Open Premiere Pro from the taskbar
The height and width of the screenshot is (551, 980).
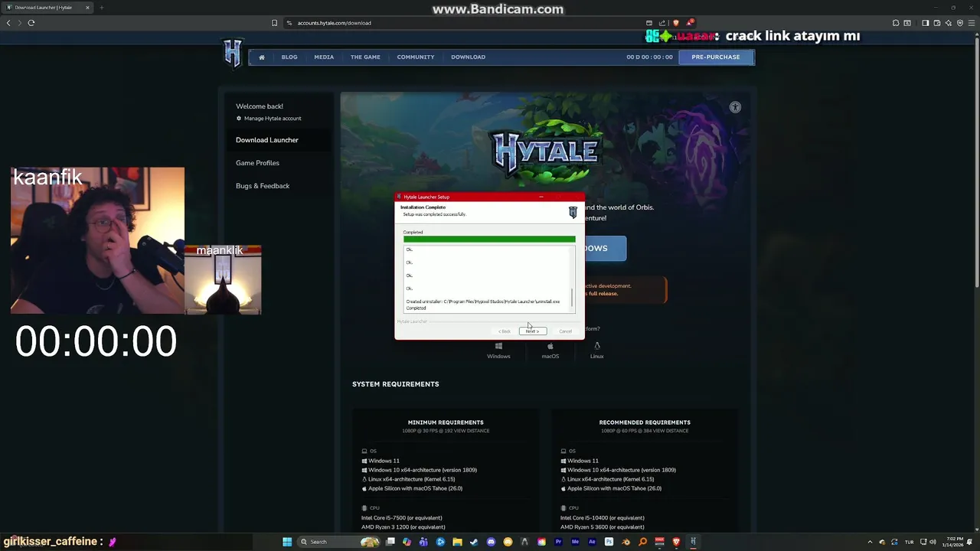point(559,542)
